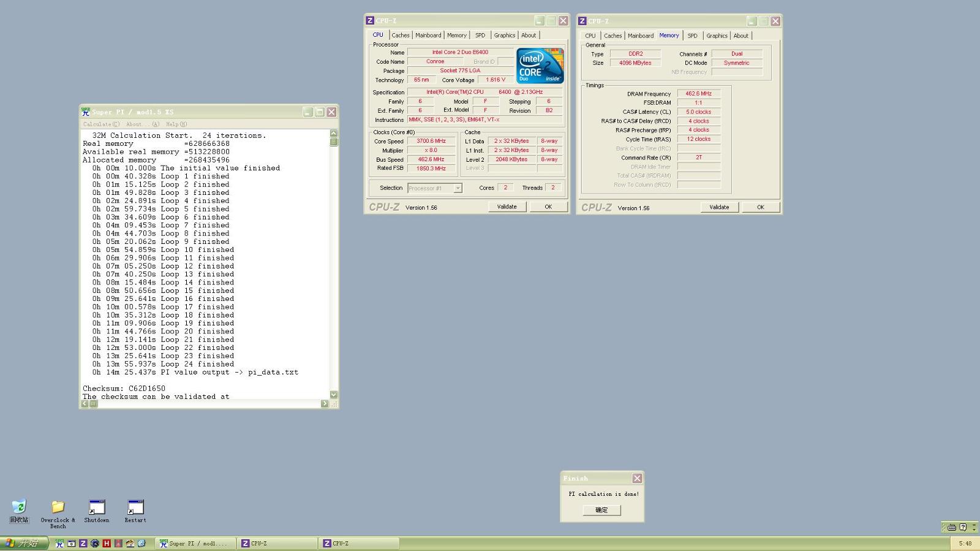
Task: Open About menu in Super PI
Action: (142, 124)
